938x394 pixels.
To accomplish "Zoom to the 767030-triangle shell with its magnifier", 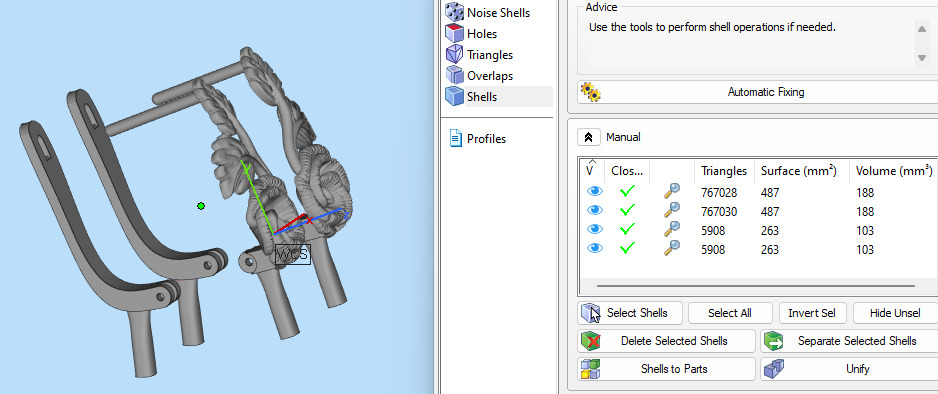I will coord(672,211).
